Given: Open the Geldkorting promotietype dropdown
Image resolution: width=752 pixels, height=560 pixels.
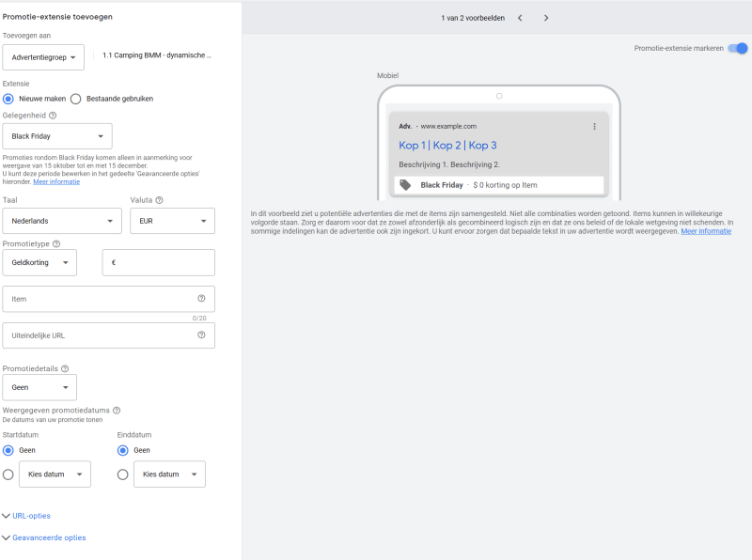Looking at the screenshot, I should tap(39, 262).
